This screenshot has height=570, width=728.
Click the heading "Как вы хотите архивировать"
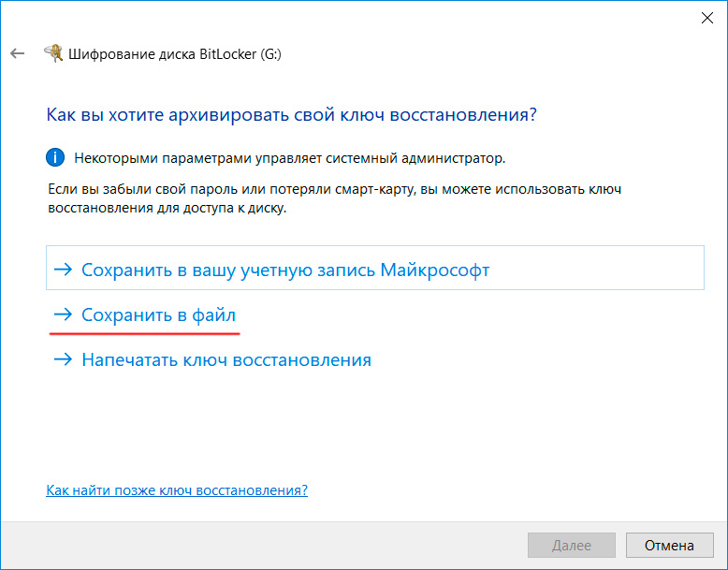point(291,114)
